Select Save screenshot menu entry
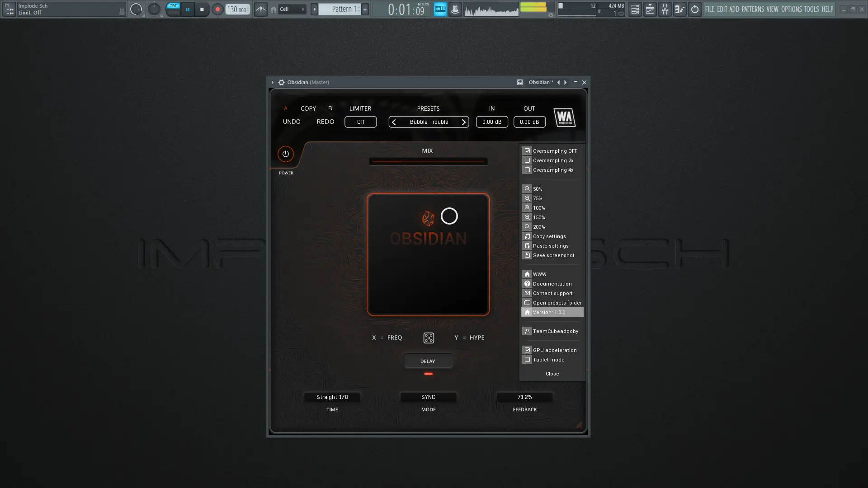The image size is (868, 488). (x=553, y=255)
